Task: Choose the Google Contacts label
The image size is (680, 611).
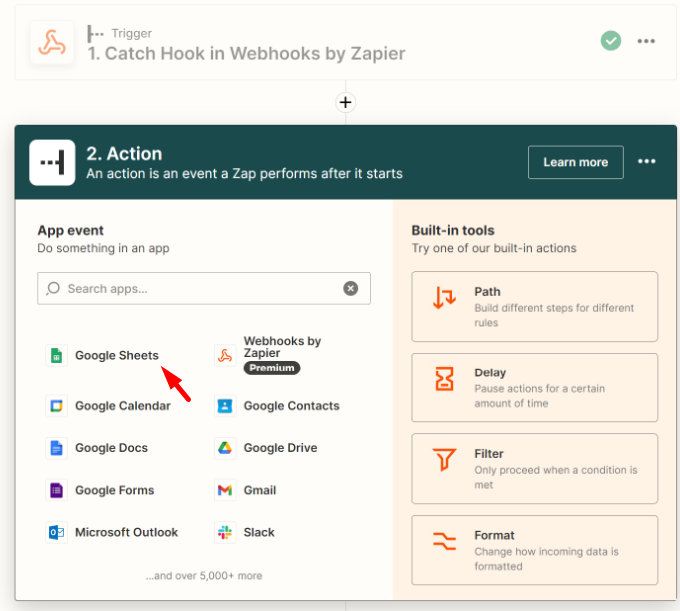Action: [x=291, y=406]
